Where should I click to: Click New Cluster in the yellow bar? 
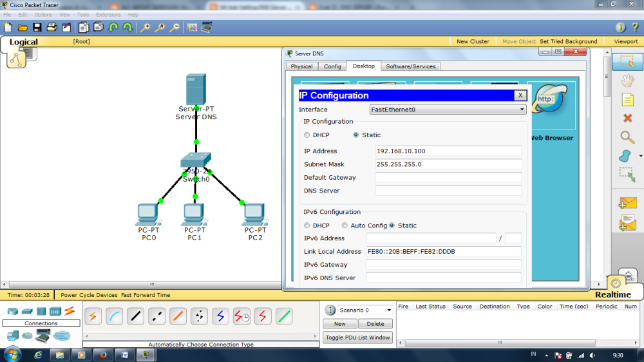tap(473, 41)
